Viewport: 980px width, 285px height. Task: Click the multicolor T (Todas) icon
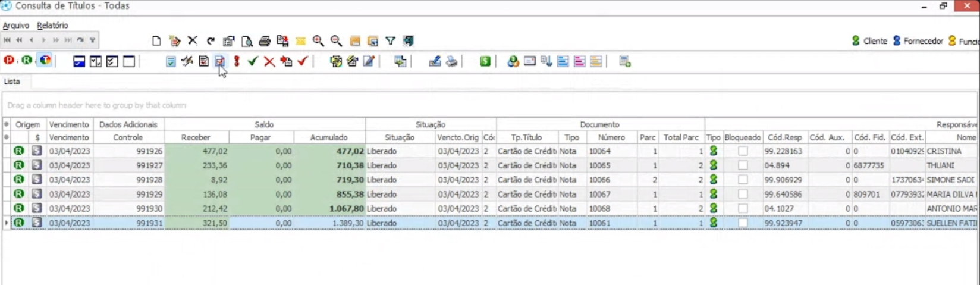tap(45, 61)
